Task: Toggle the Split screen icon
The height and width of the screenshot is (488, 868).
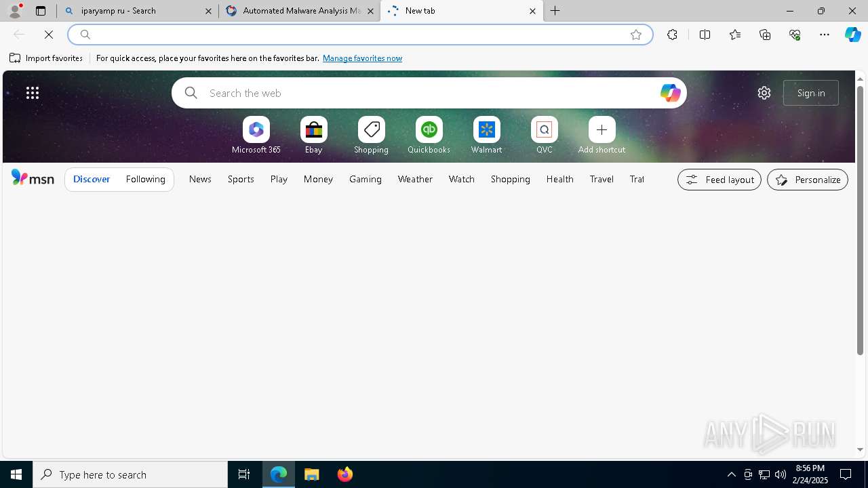Action: coord(705,35)
